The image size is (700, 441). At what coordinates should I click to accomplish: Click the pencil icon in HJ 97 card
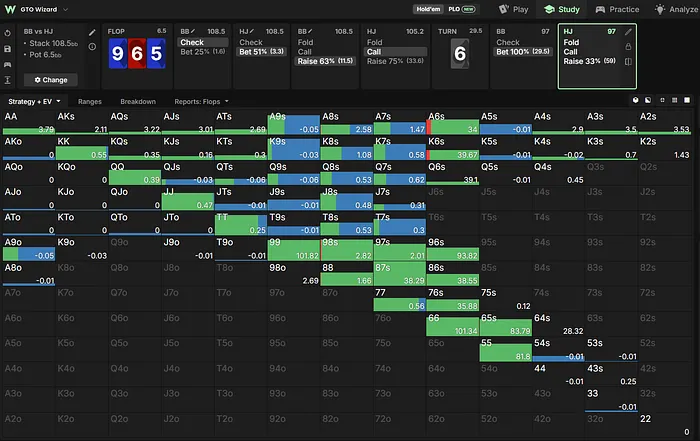(628, 32)
